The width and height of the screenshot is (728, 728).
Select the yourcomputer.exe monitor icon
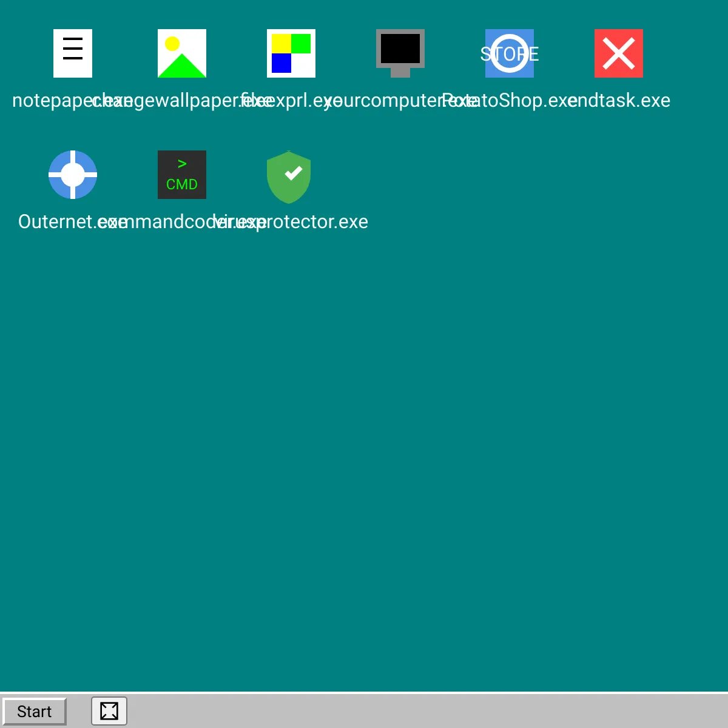click(x=400, y=53)
